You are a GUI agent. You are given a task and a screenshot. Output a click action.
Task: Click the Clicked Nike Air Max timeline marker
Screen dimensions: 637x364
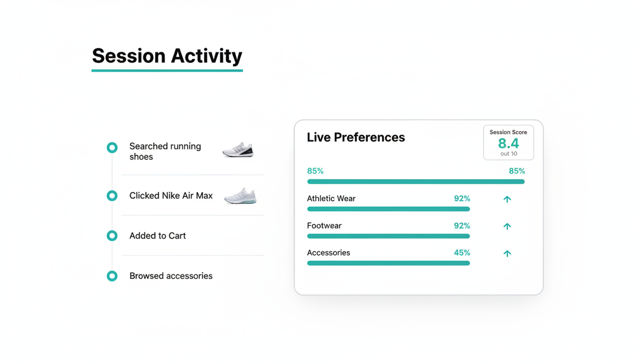(112, 196)
